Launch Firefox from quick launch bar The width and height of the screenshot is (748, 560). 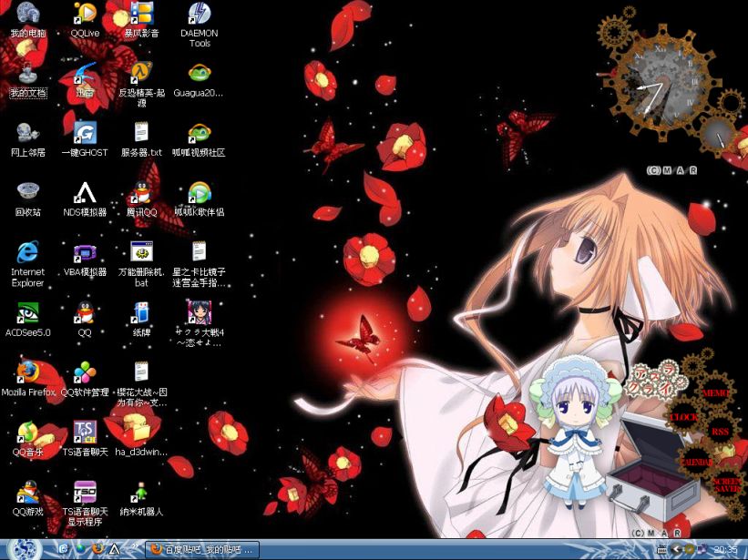[97, 549]
